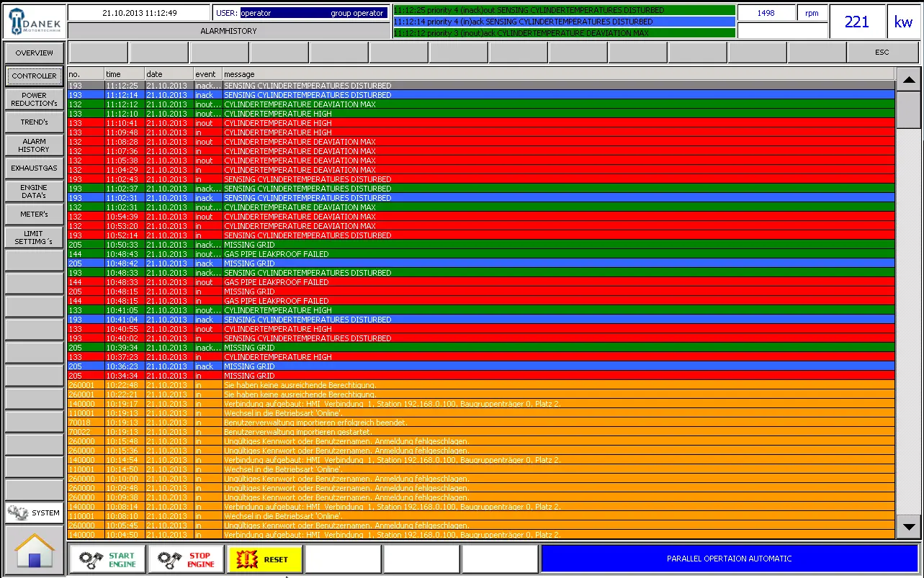View the TREND's page

pos(33,122)
